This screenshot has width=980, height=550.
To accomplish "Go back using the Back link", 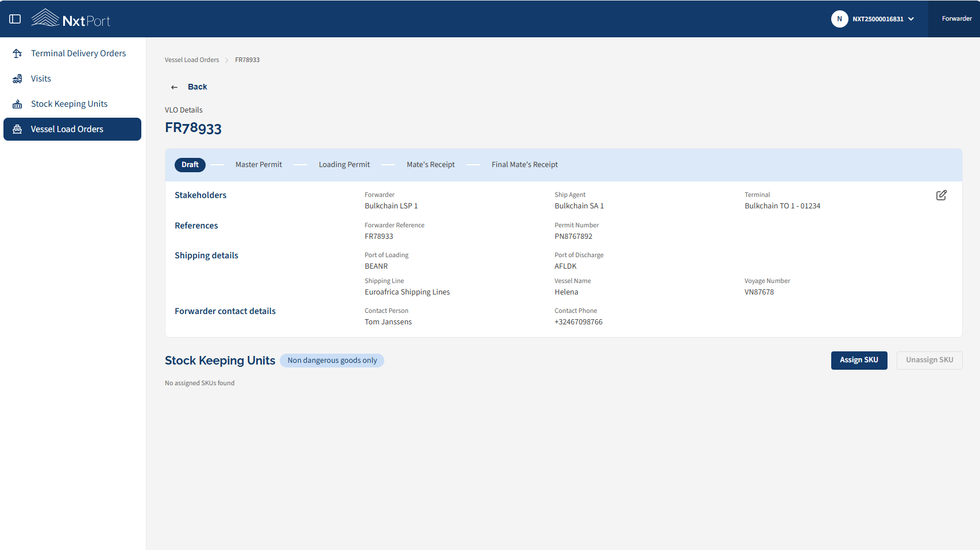I will pos(197,87).
